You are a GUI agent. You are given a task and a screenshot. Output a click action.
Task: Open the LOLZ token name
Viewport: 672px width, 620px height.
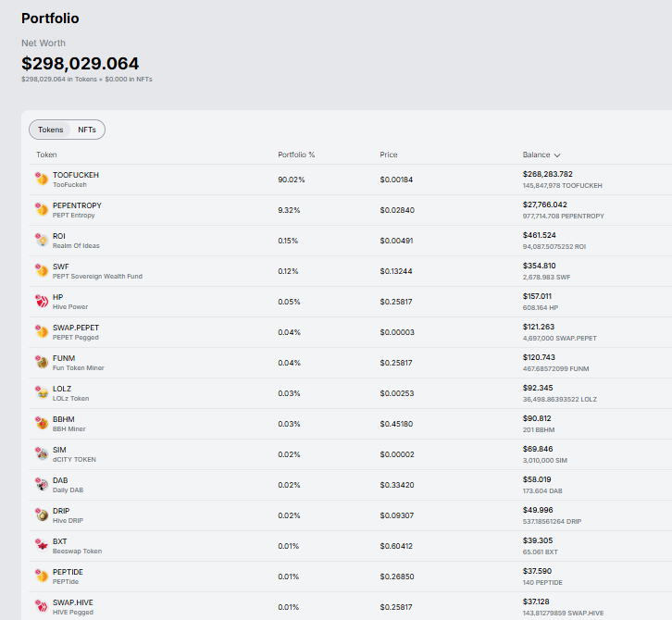click(x=62, y=389)
